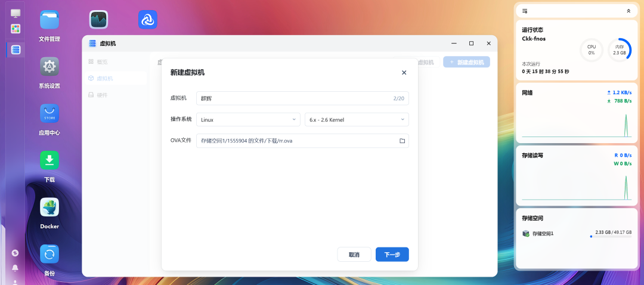Open the 备份 backup app icon
Viewport: 644px width, 285px height.
tap(49, 254)
